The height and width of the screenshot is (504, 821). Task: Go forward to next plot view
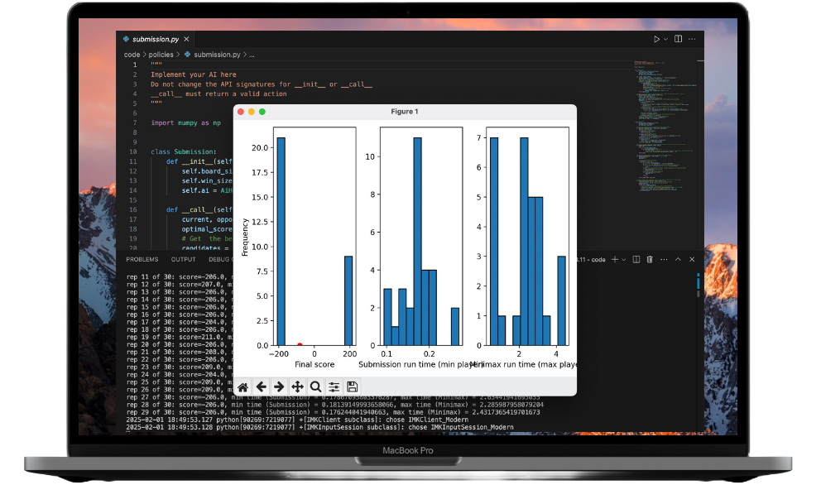279,386
